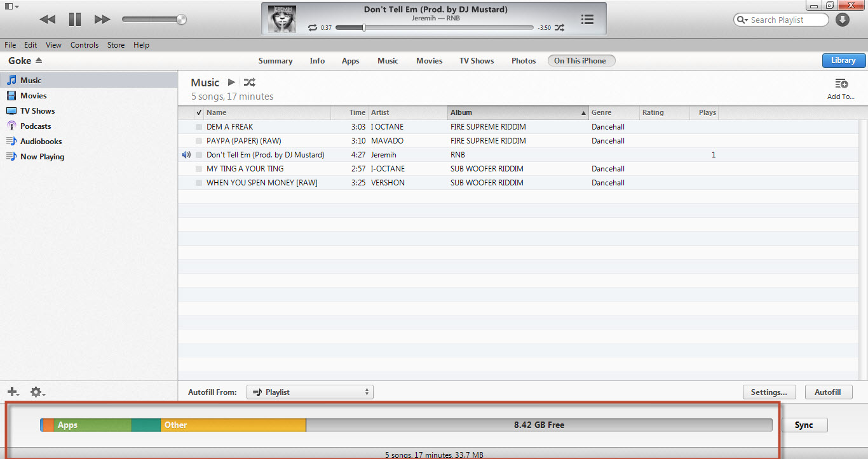
Task: Switch to the Movies tab
Action: click(x=429, y=61)
